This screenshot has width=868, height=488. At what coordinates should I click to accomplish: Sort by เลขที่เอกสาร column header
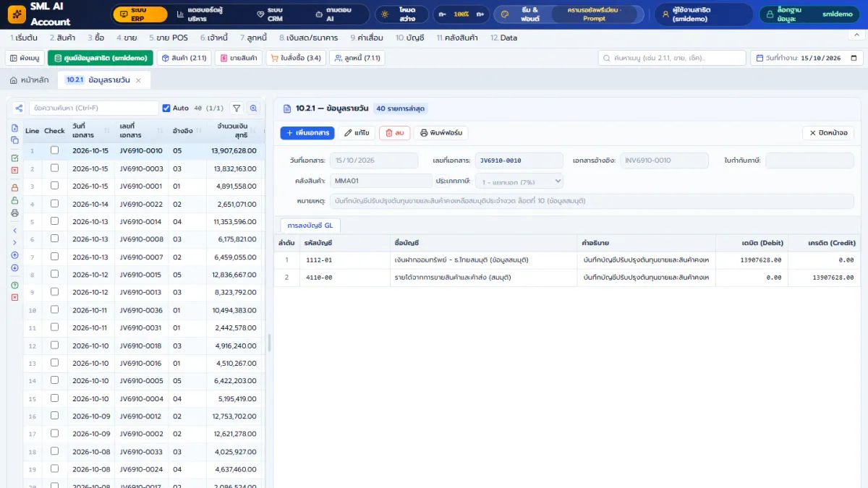[x=142, y=131]
